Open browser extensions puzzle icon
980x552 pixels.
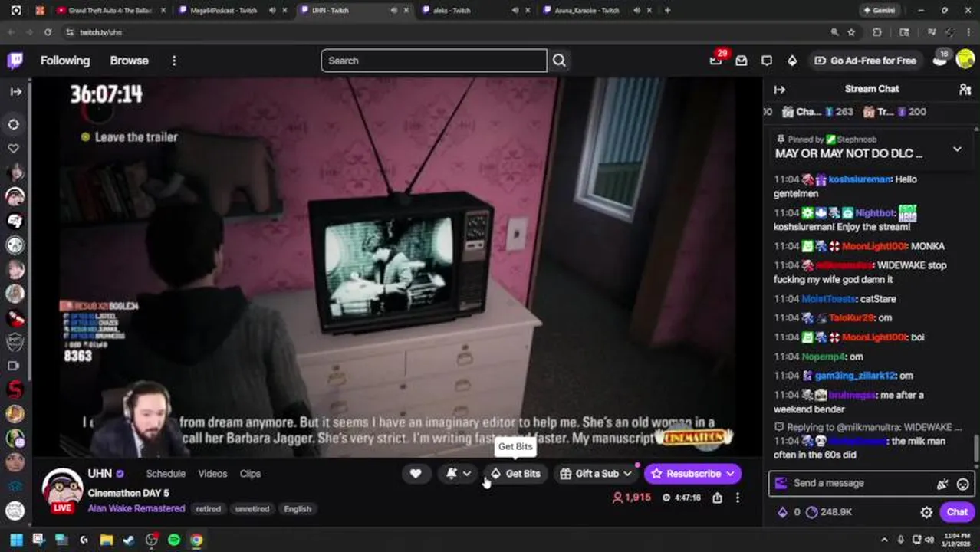(877, 32)
